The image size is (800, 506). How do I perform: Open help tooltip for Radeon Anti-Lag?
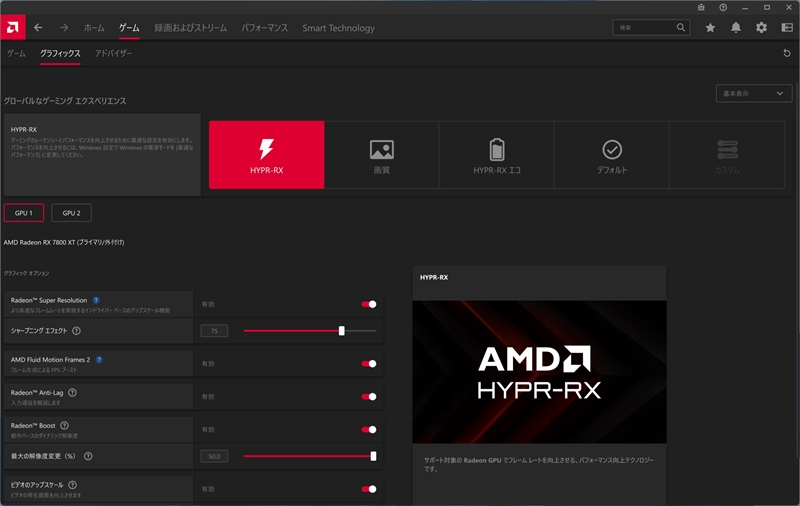pos(72,392)
